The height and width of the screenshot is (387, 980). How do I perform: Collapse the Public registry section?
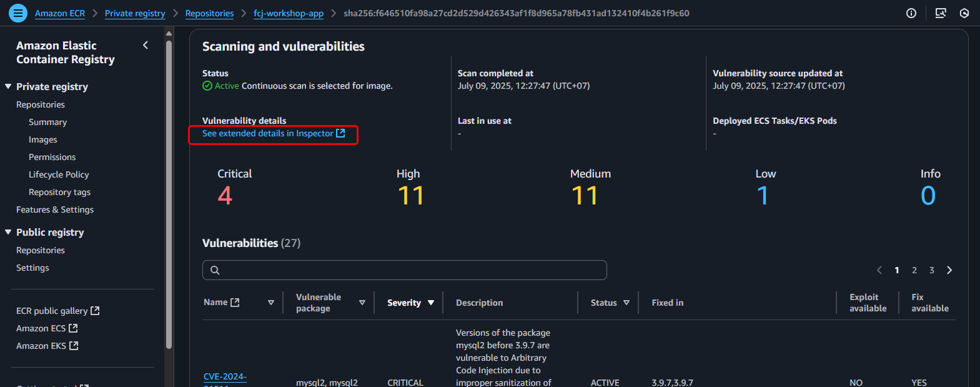pyautogui.click(x=8, y=232)
